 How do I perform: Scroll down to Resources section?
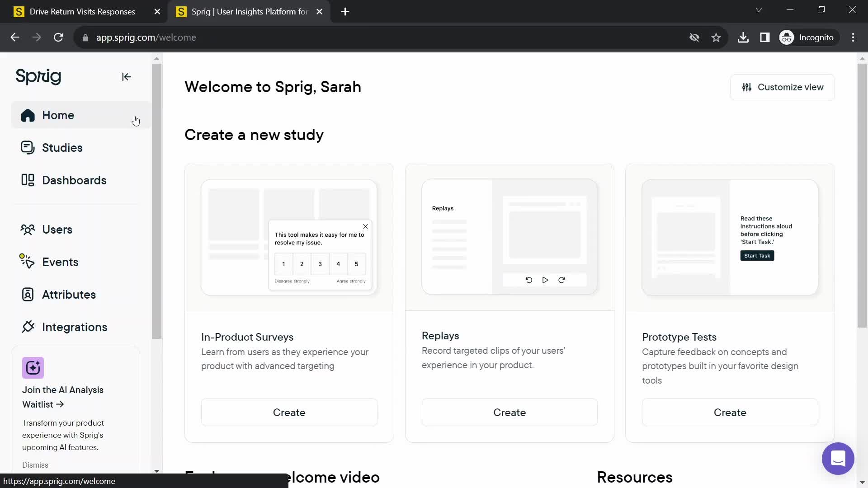[634, 477]
